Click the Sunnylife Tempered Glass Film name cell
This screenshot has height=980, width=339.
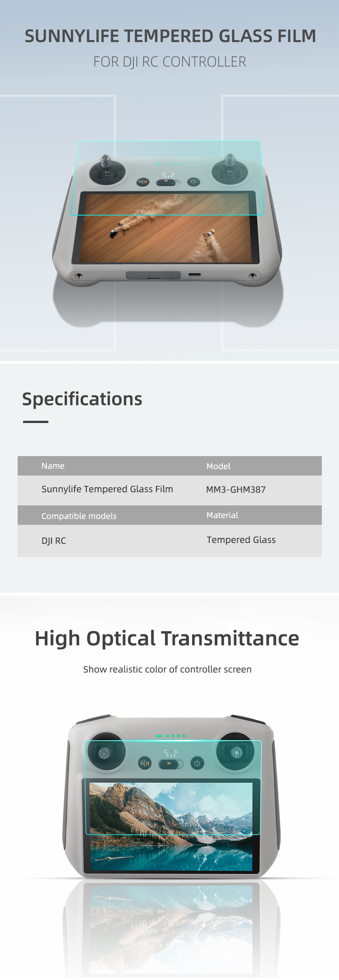(x=107, y=489)
